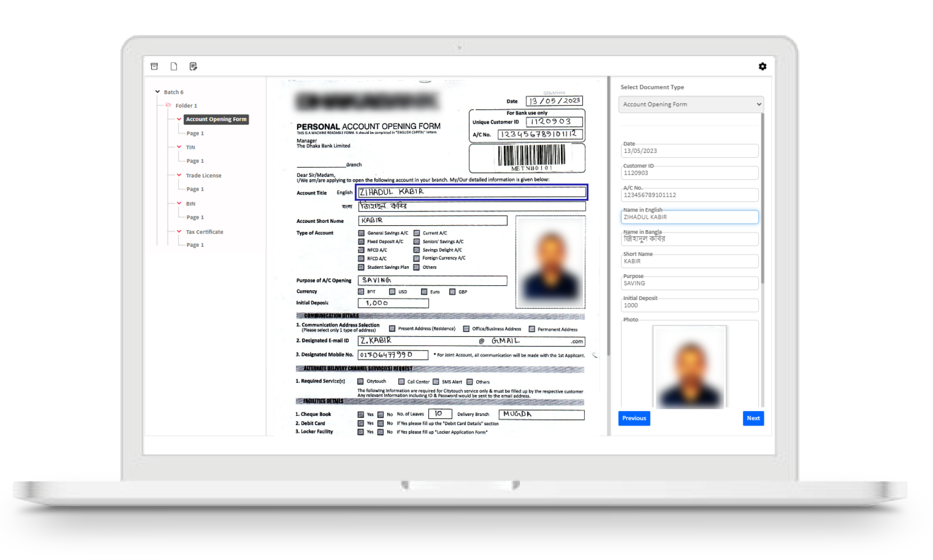Image resolution: width=933 pixels, height=560 pixels.
Task: Select the BIN document in tree
Action: (190, 204)
